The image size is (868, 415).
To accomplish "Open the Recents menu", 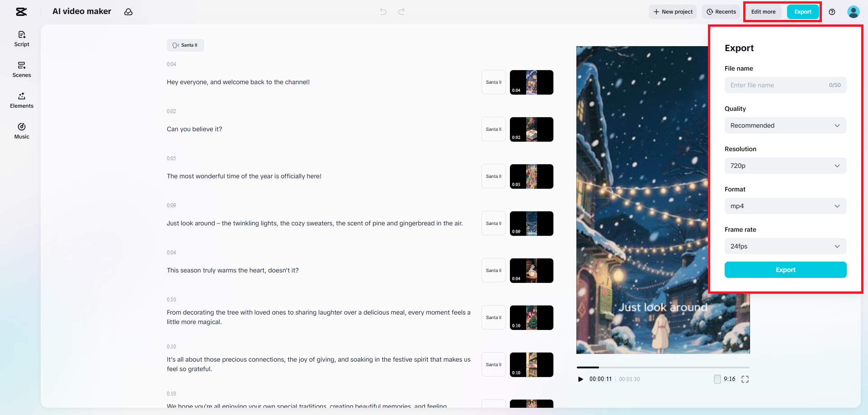I will 721,12.
